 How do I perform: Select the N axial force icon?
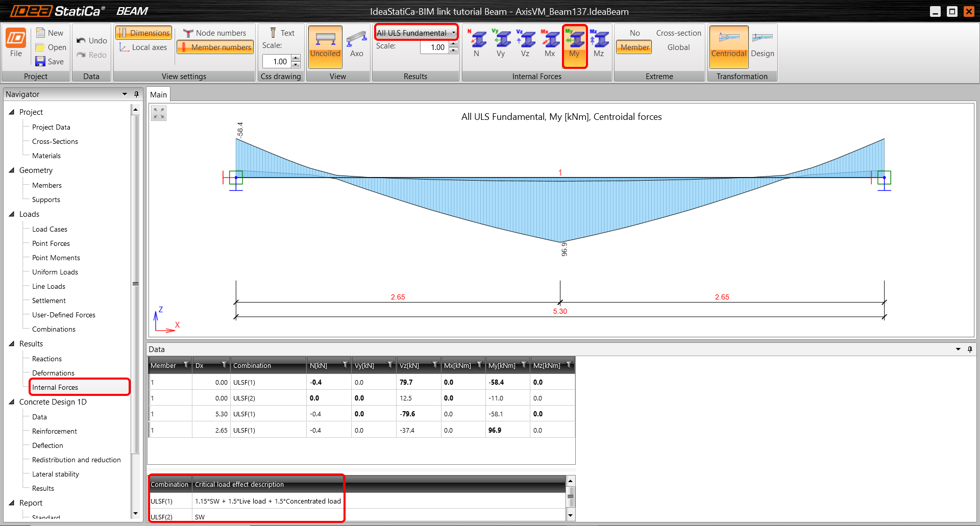[477, 43]
